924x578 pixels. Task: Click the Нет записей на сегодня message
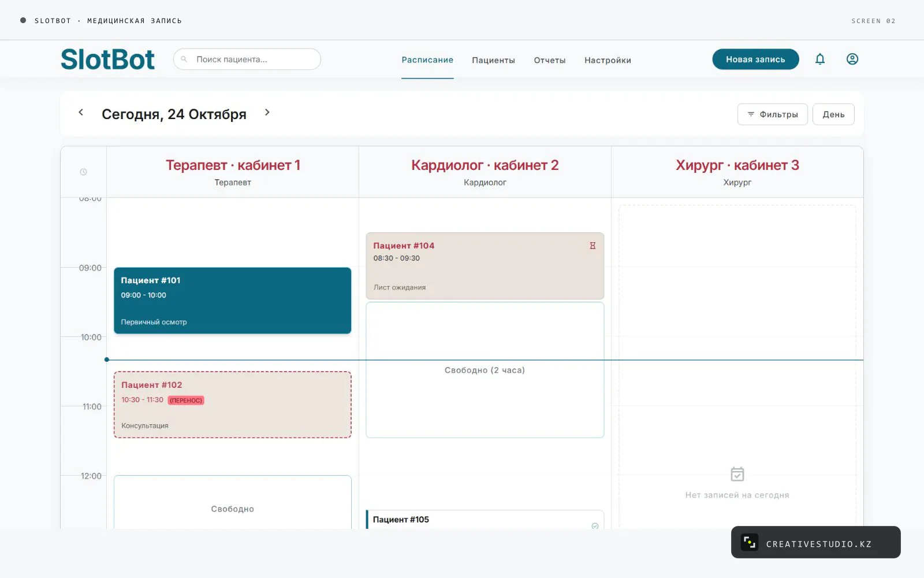coord(737,495)
